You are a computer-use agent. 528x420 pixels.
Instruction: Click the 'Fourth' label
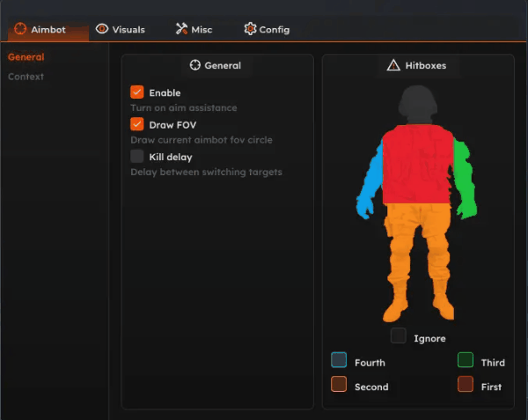[370, 363]
